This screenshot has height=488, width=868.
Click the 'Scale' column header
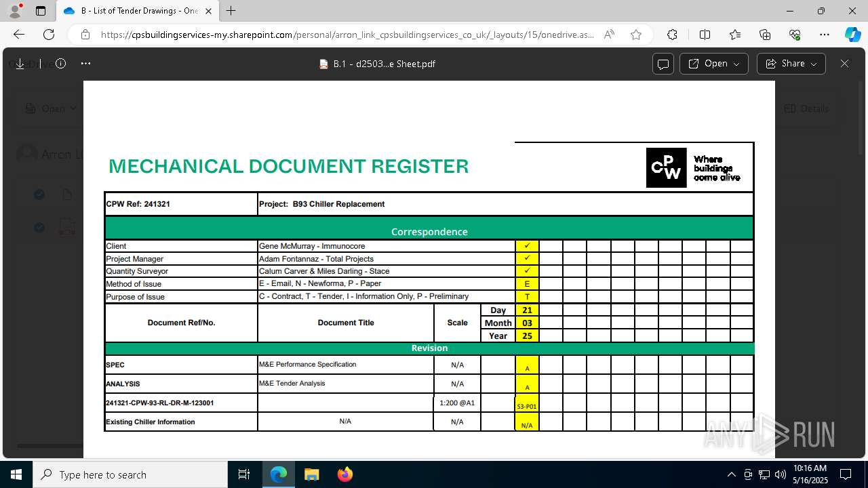pos(458,323)
